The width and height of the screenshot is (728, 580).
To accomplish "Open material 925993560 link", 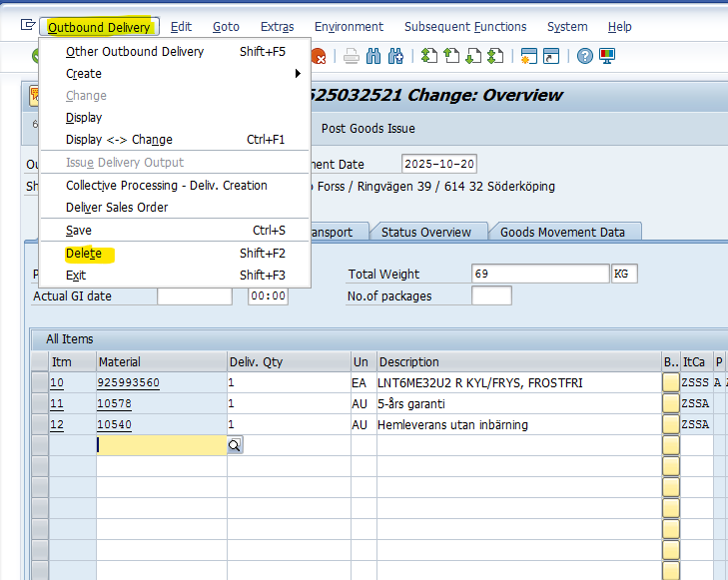I will [128, 382].
